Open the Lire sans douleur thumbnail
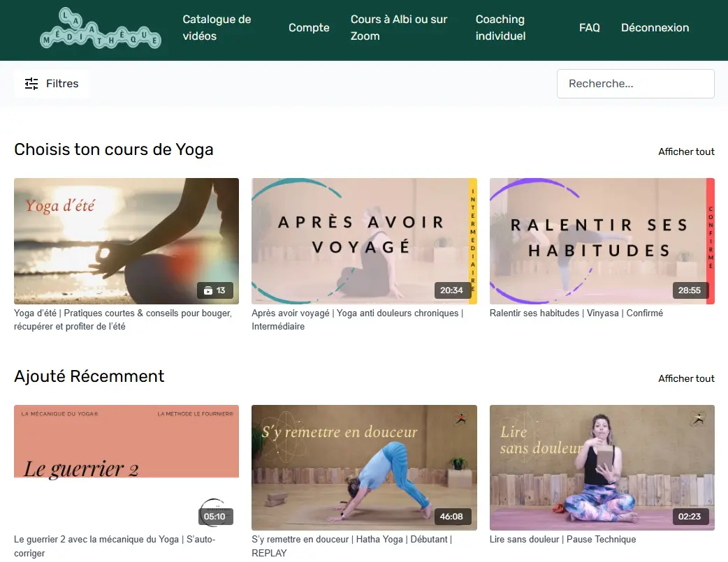The height and width of the screenshot is (562, 728). click(x=602, y=467)
